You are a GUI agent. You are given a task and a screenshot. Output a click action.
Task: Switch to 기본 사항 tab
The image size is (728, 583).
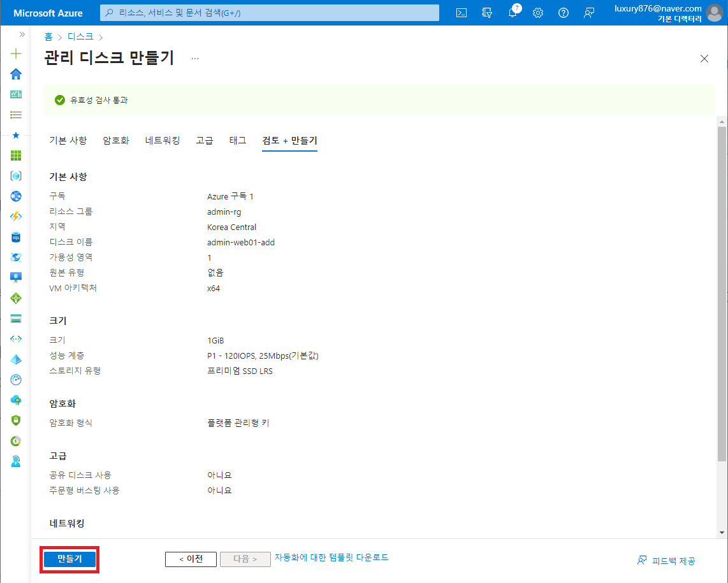(x=68, y=141)
